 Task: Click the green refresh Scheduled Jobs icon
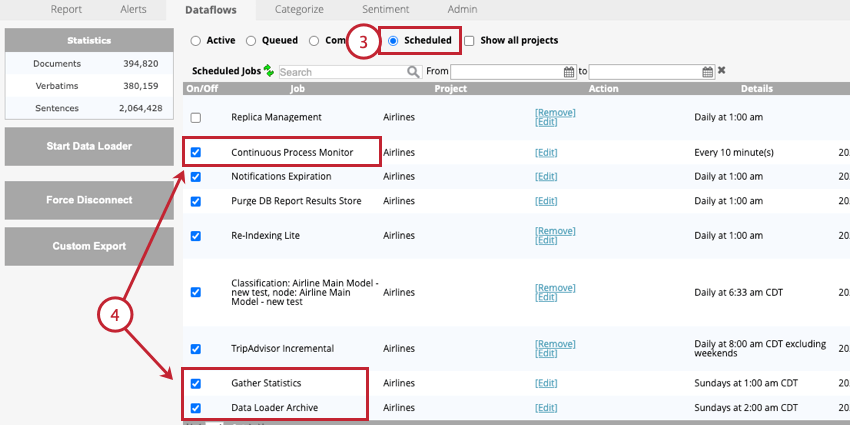269,70
